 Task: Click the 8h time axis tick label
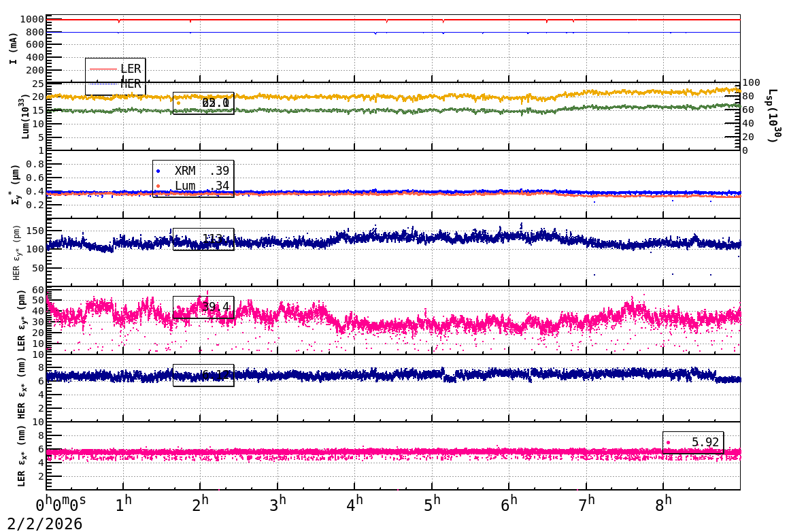coord(664,504)
